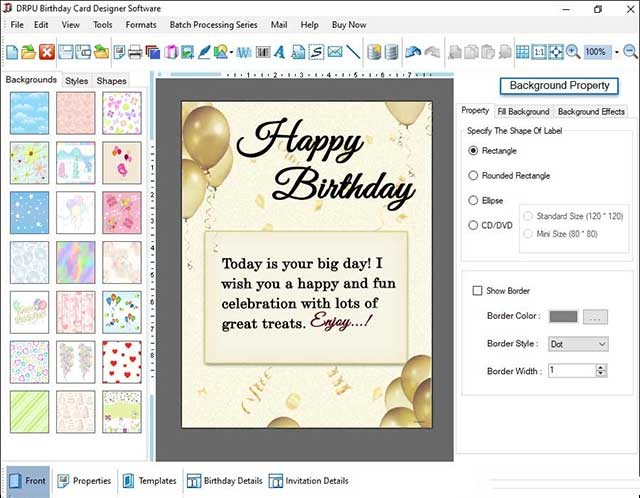
Task: Open Birthday Details at the bottom
Action: (x=225, y=481)
